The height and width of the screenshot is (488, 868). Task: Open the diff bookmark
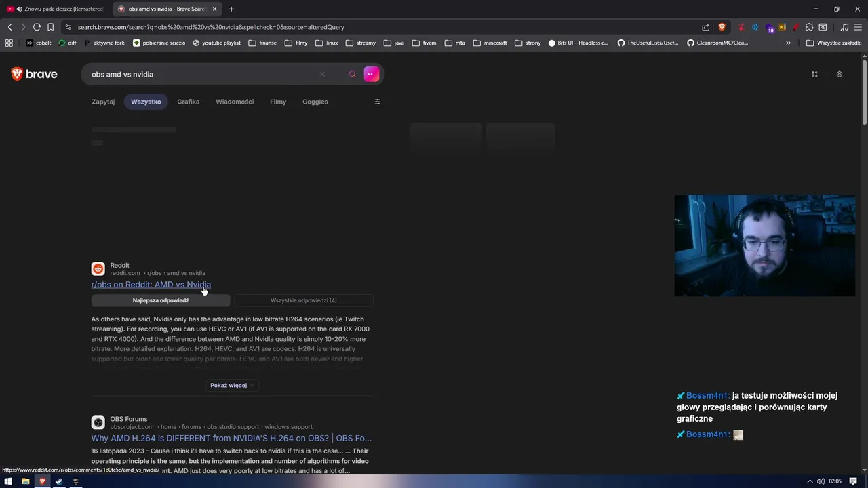(x=68, y=43)
